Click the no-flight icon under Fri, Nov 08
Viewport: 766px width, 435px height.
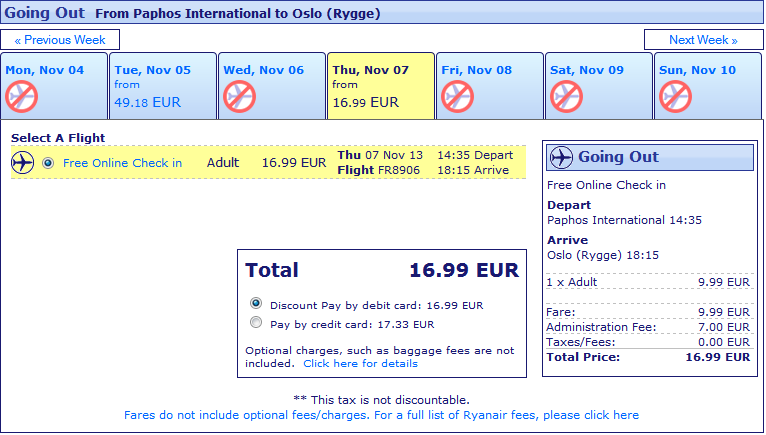tap(457, 97)
